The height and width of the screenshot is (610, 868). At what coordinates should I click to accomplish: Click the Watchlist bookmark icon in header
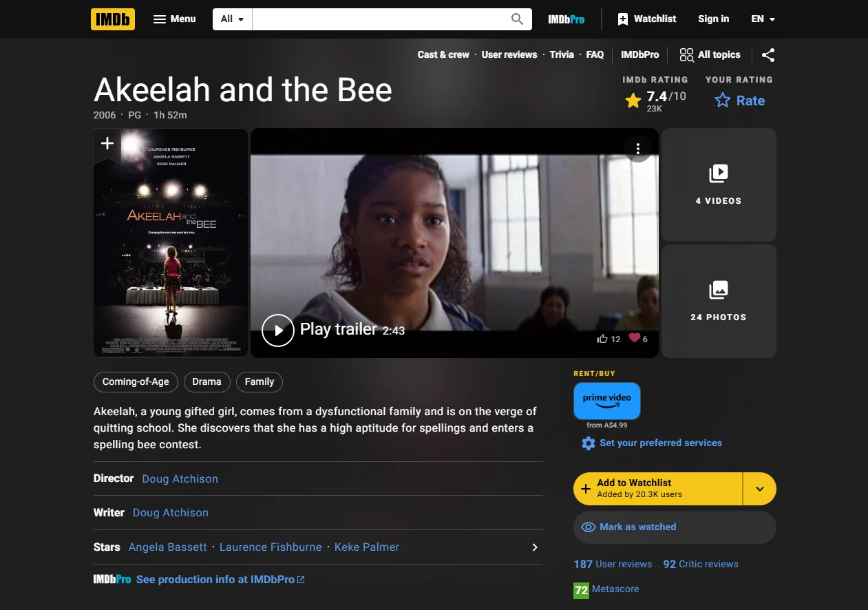pos(622,19)
